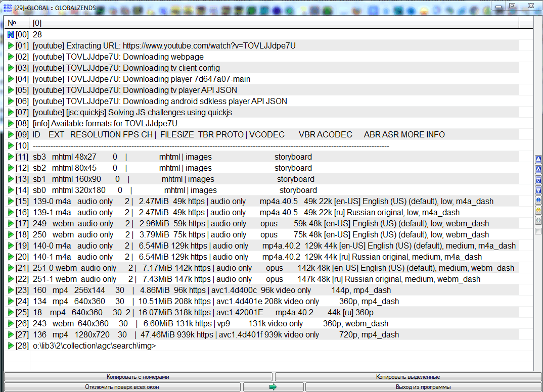The width and height of the screenshot is (543, 392).
Task: Click the 'Копировать с номерами' button
Action: 138,377
